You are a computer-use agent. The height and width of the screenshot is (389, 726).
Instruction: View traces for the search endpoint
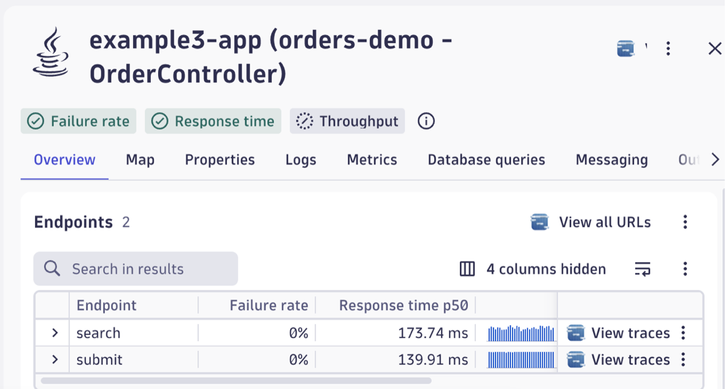(630, 333)
